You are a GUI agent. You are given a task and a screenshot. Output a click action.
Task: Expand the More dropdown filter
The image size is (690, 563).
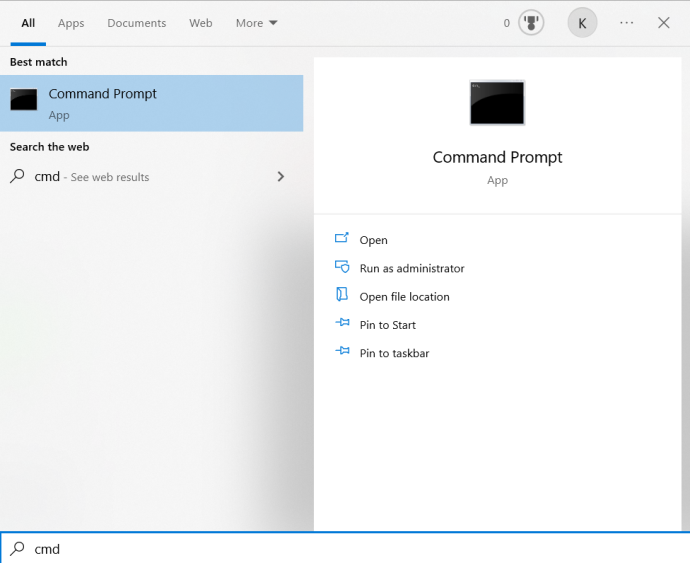(257, 23)
